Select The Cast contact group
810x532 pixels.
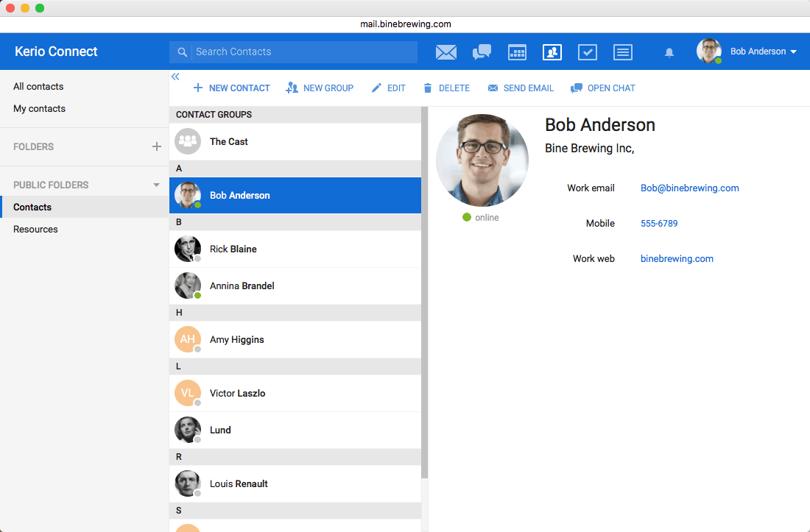295,141
